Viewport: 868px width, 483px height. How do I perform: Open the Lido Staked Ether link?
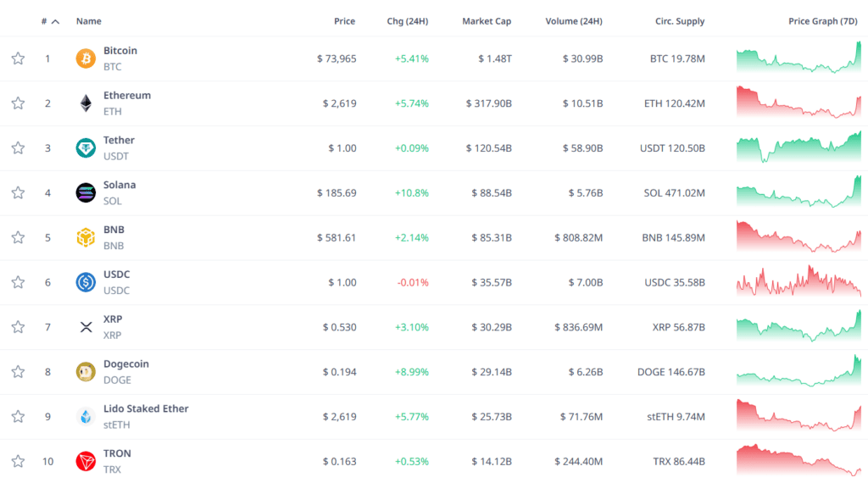coord(146,409)
